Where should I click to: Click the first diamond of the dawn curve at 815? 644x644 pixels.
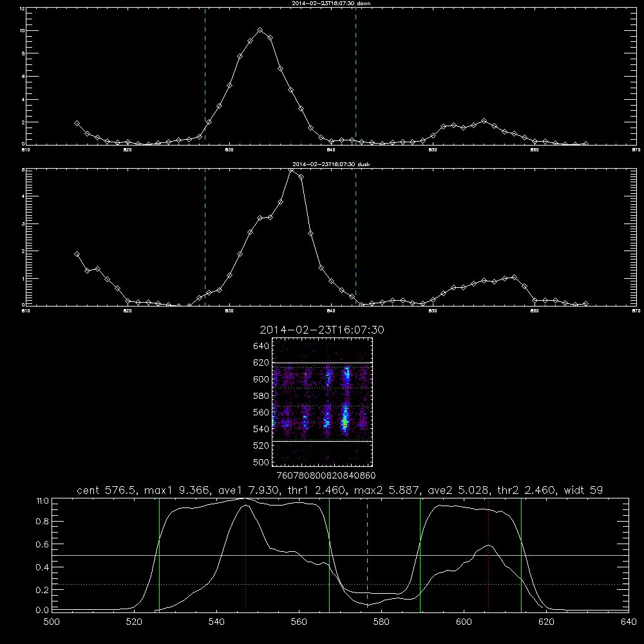pyautogui.click(x=77, y=123)
